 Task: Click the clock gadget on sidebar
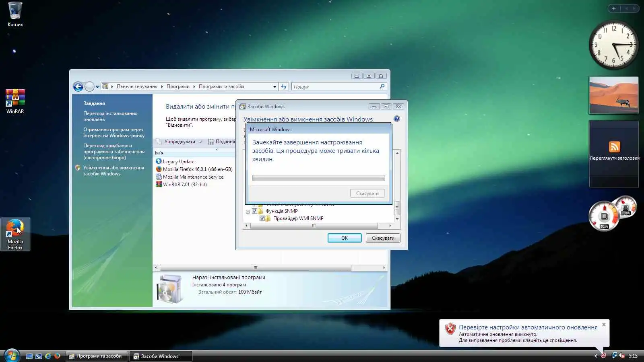point(613,45)
